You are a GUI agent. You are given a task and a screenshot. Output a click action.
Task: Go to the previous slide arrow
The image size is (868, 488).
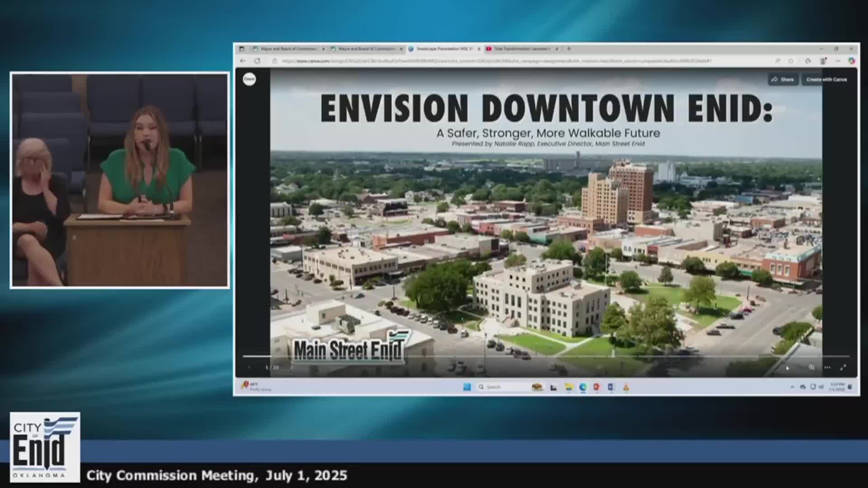[249, 367]
